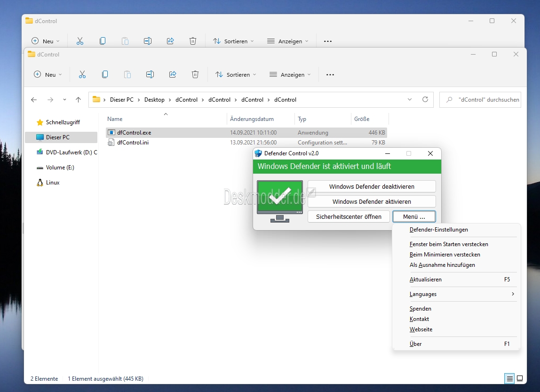Go back with the left arrow navigation icon
Image resolution: width=540 pixels, height=392 pixels.
point(34,100)
